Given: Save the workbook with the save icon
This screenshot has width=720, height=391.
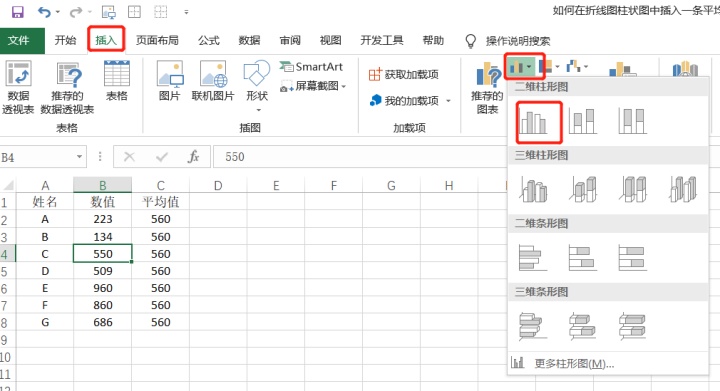Looking at the screenshot, I should click(17, 12).
